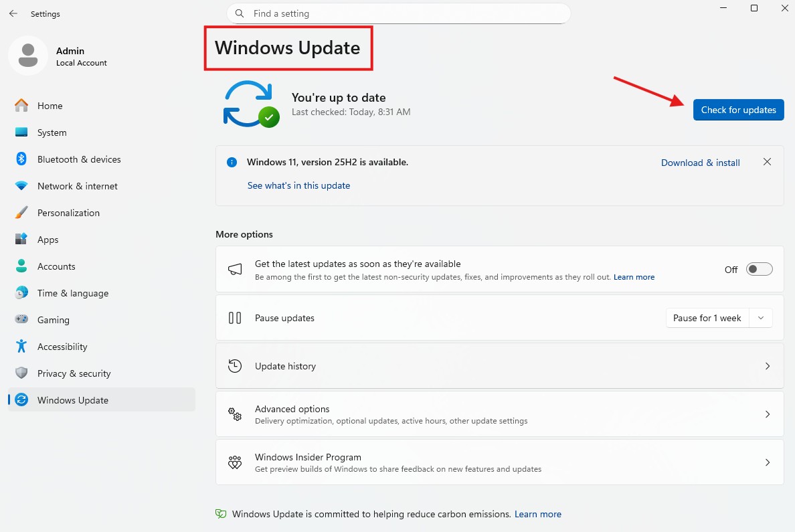
Task: Click the Find a setting search box
Action: tap(402, 13)
